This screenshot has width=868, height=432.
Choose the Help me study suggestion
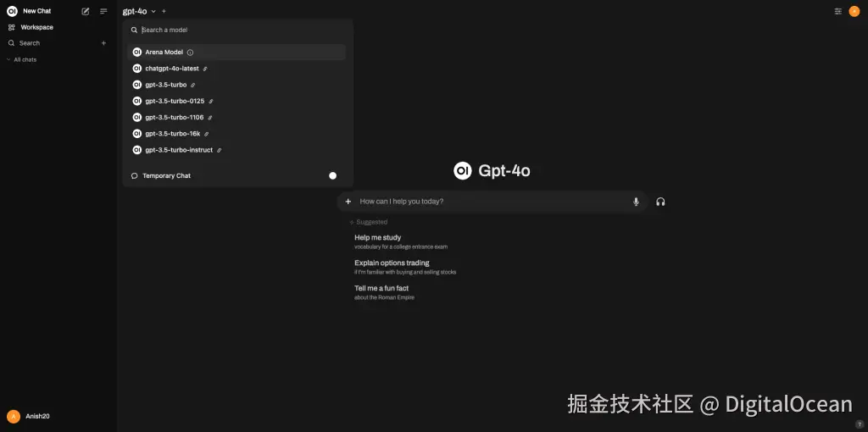(401, 241)
